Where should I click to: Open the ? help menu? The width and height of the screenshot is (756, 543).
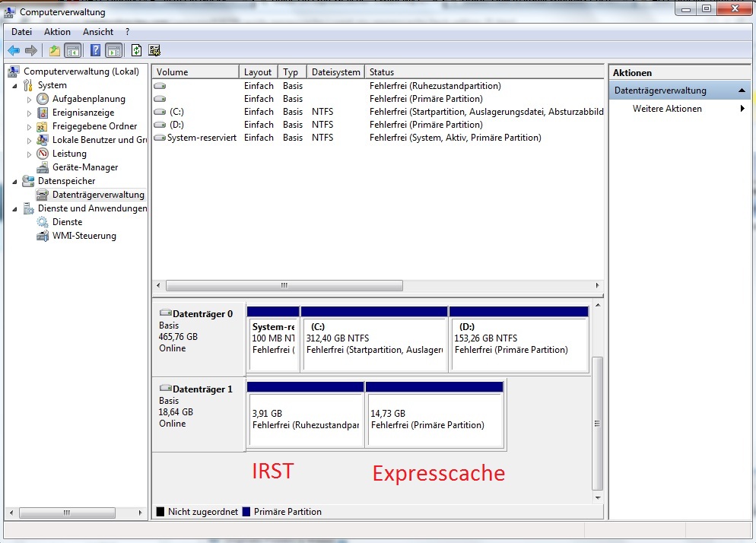127,32
